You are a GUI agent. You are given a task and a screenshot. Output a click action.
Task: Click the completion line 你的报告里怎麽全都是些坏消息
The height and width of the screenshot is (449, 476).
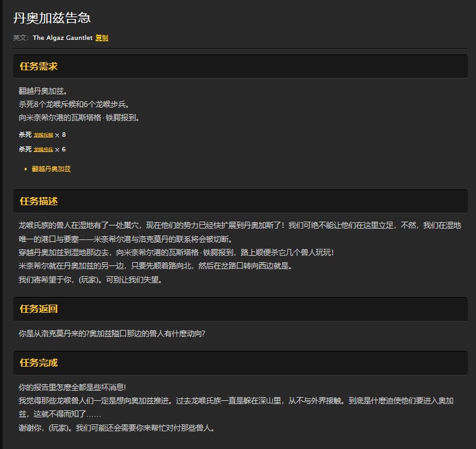73,387
